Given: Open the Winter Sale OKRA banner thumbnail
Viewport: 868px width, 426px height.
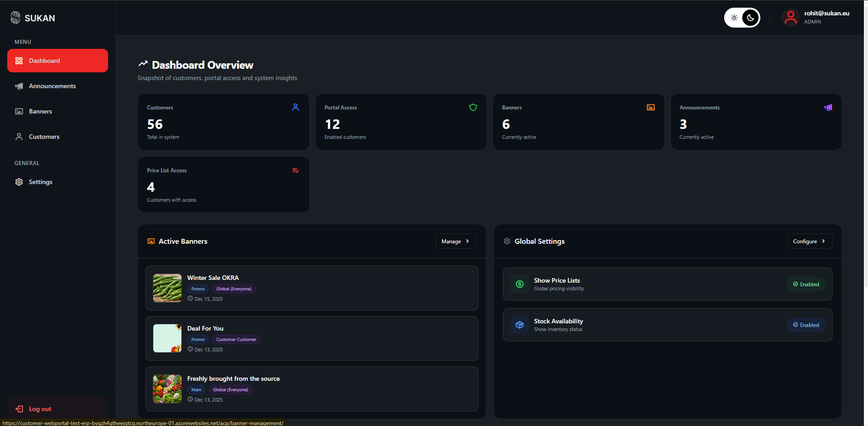Looking at the screenshot, I should point(167,288).
